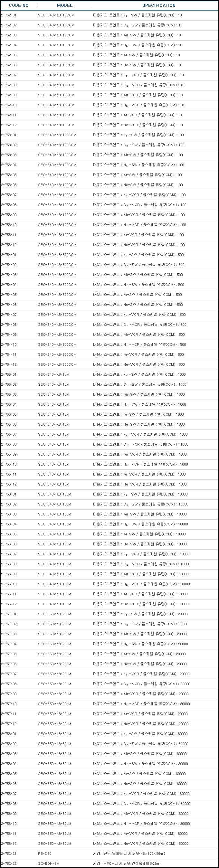219x868 pixels.
Task: Click the CODE NO column header
Action: click(19, 5)
